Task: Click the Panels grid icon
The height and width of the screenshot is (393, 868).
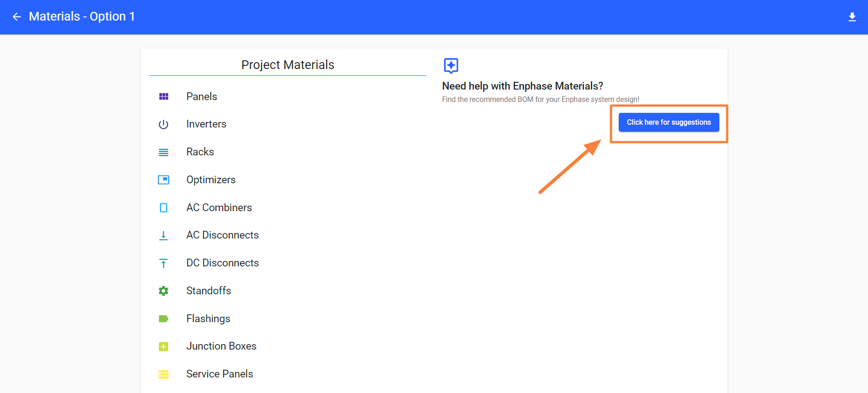Action: [164, 96]
